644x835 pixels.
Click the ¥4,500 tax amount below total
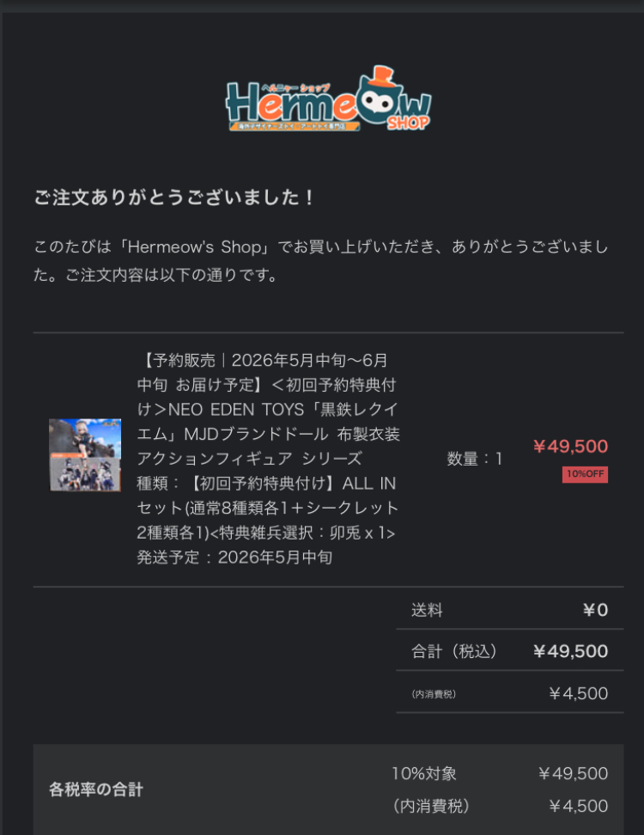(x=579, y=693)
